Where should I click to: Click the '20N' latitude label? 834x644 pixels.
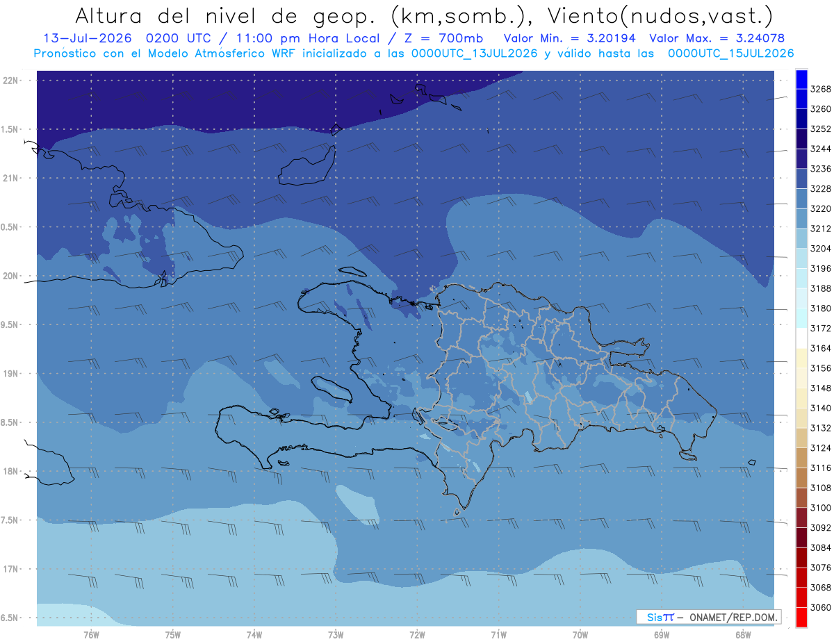pyautogui.click(x=12, y=276)
